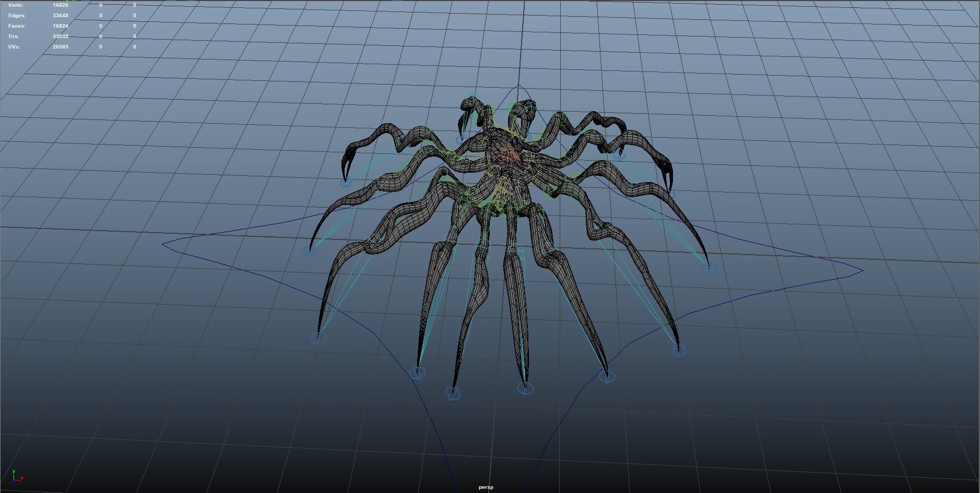Click the Tris row value 33648
This screenshot has height=493, width=980.
tap(60, 37)
